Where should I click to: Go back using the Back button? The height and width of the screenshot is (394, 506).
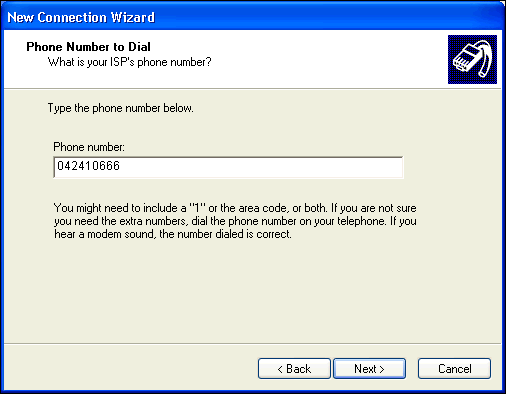coord(294,368)
